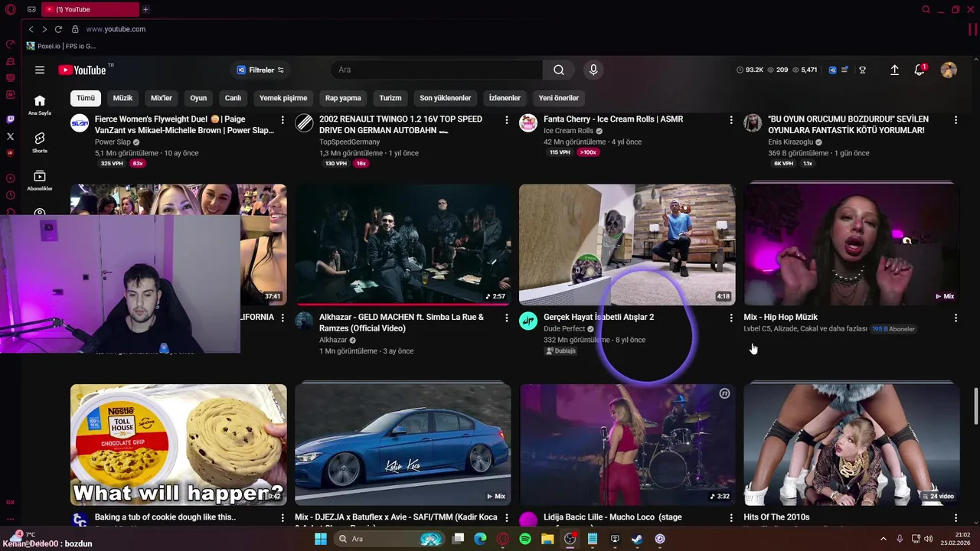Open the Hits Of The 2010s thumbnail
This screenshot has width=980, height=551.
click(851, 445)
